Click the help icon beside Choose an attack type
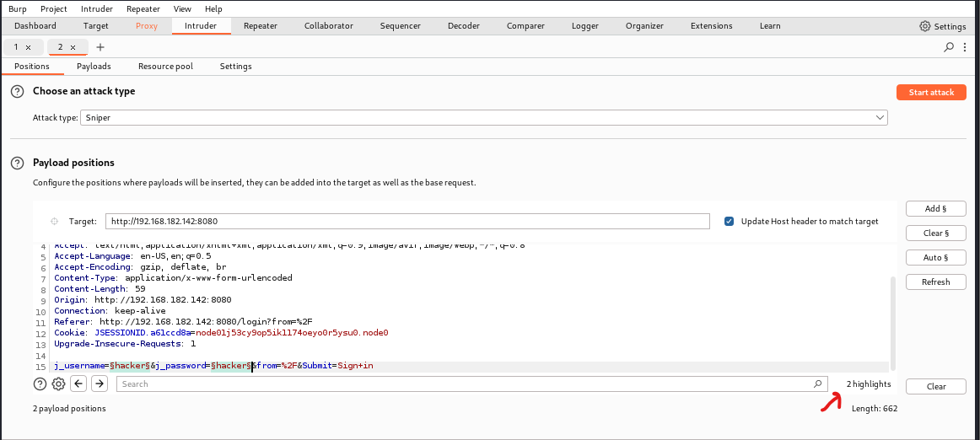This screenshot has height=440, width=980. [17, 91]
